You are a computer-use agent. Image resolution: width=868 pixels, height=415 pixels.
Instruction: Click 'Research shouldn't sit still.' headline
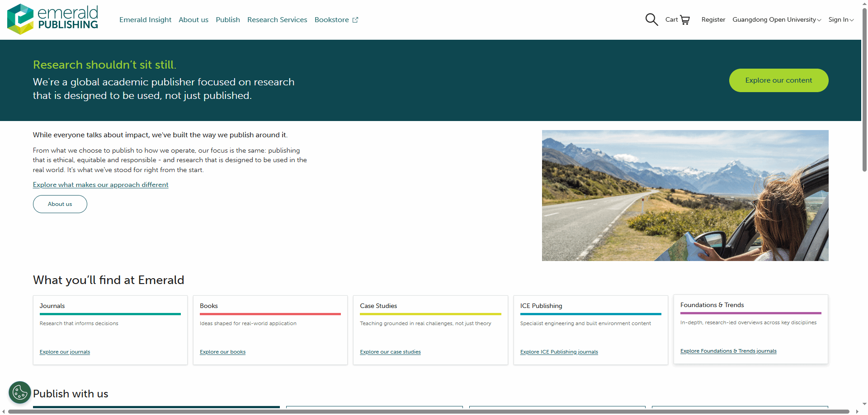(104, 65)
